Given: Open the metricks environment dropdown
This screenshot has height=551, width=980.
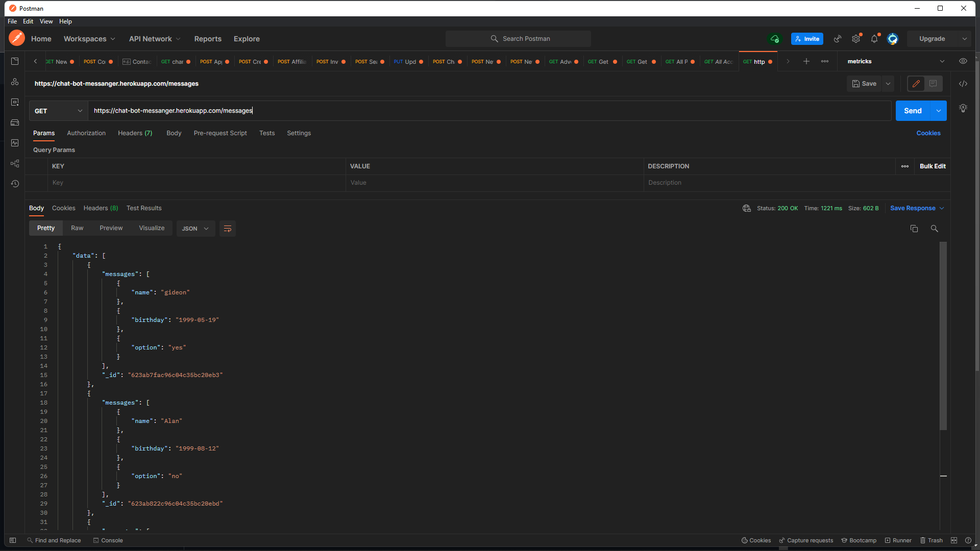Looking at the screenshot, I should pyautogui.click(x=896, y=61).
